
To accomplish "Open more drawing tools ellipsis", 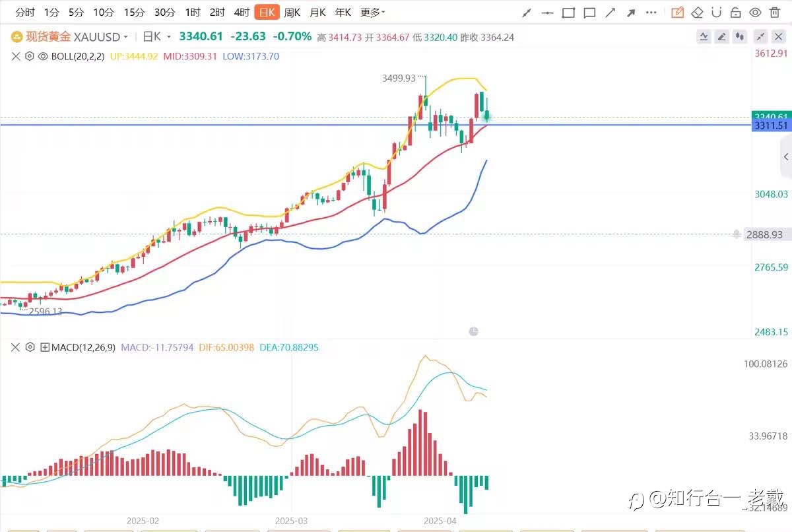I will [652, 13].
